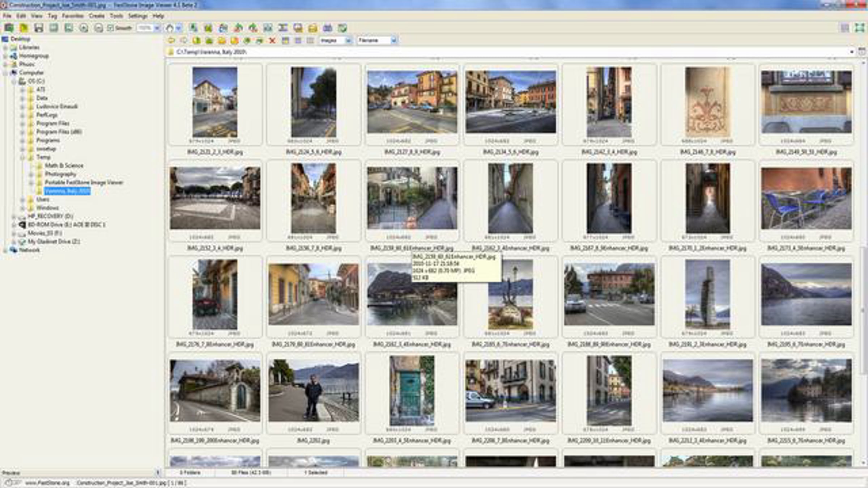
Task: Expand the Windows folder node
Action: pyautogui.click(x=22, y=208)
